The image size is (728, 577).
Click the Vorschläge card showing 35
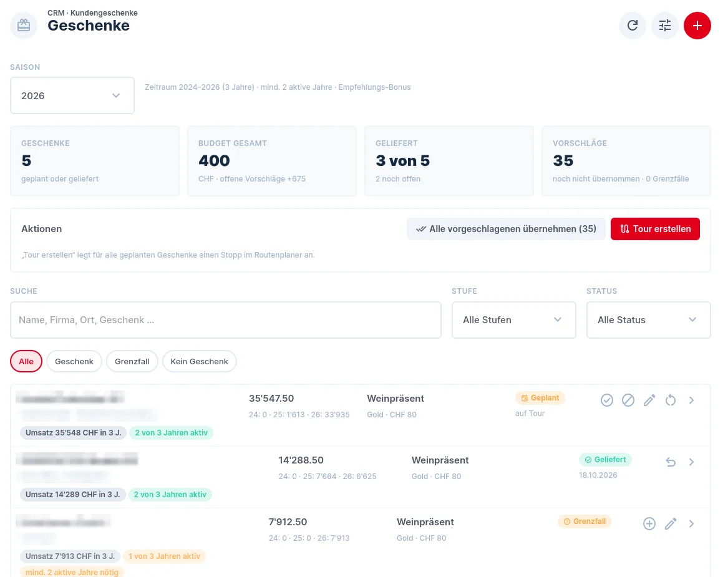[x=626, y=160]
